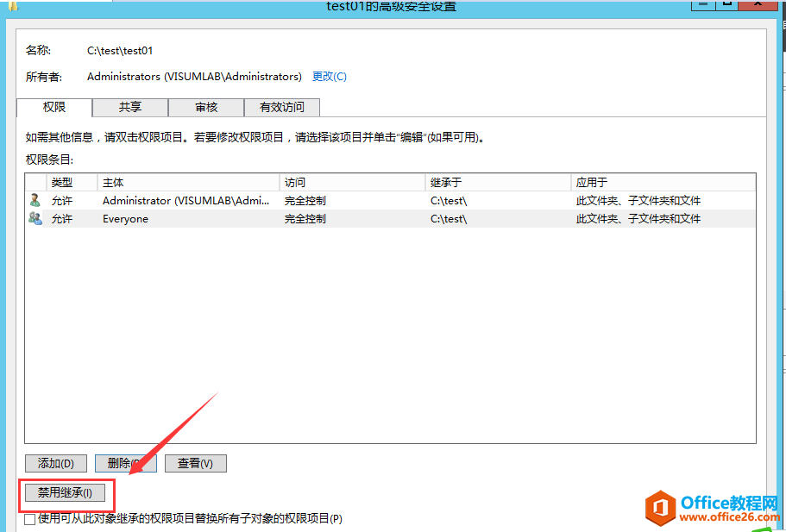Switch to the 审核 tab
The height and width of the screenshot is (532, 786).
pyautogui.click(x=206, y=107)
